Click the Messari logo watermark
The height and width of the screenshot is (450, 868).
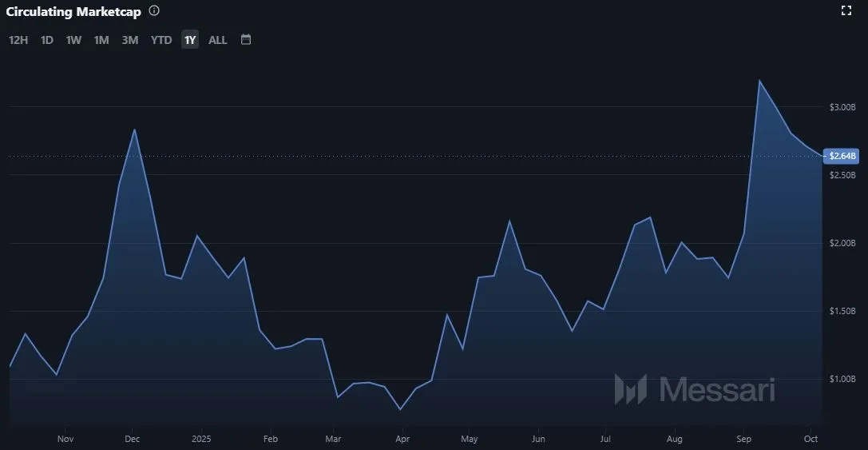click(694, 389)
